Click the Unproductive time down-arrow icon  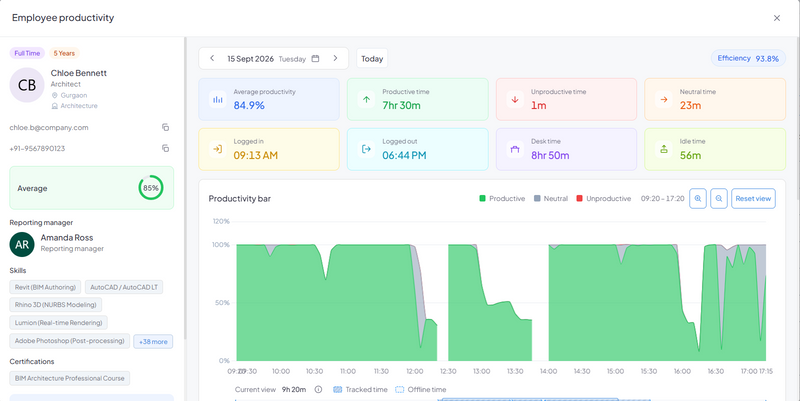pyautogui.click(x=515, y=99)
